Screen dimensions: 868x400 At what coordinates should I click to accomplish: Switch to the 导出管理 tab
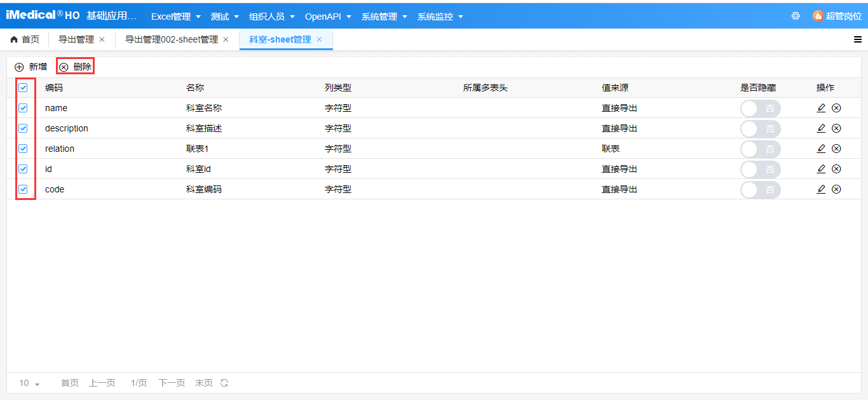point(74,39)
